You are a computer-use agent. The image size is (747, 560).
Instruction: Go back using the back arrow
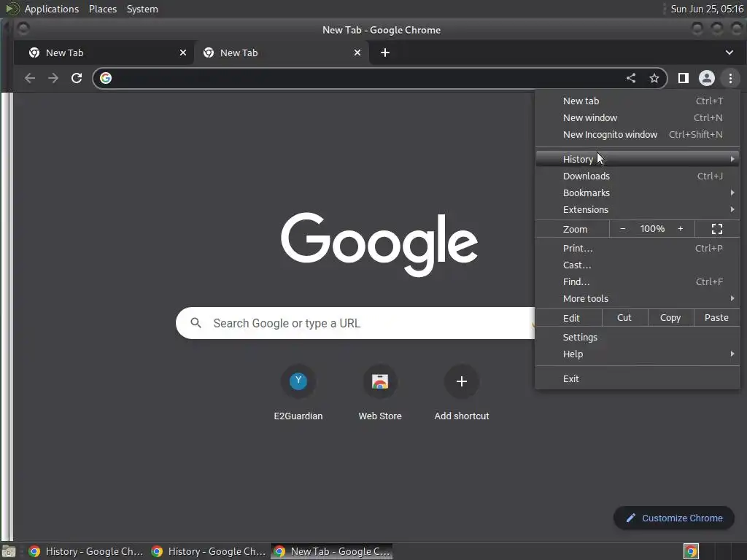click(x=29, y=78)
